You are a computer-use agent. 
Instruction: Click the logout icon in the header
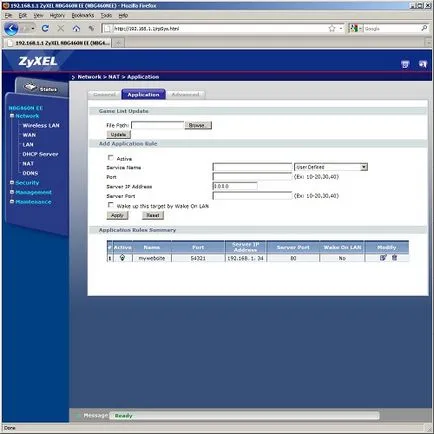click(423, 64)
